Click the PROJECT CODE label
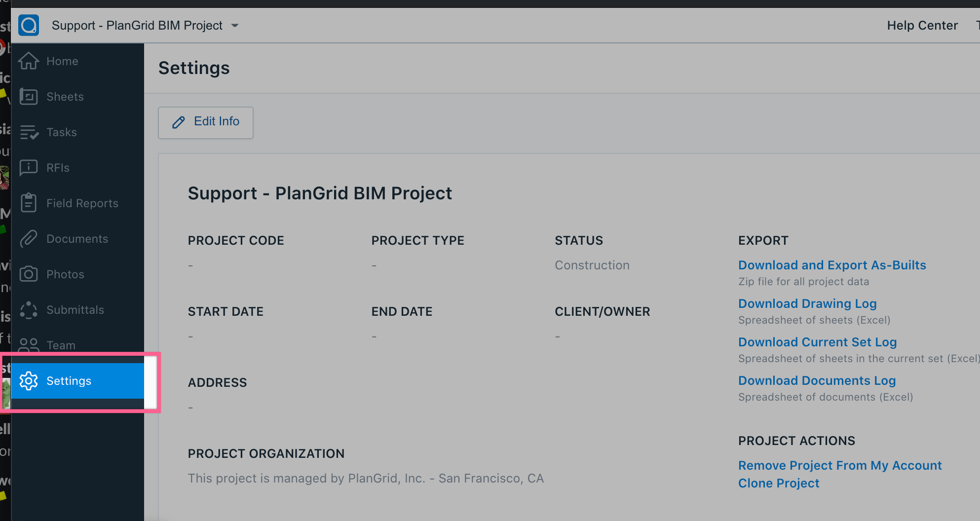This screenshot has width=980, height=521. 236,240
